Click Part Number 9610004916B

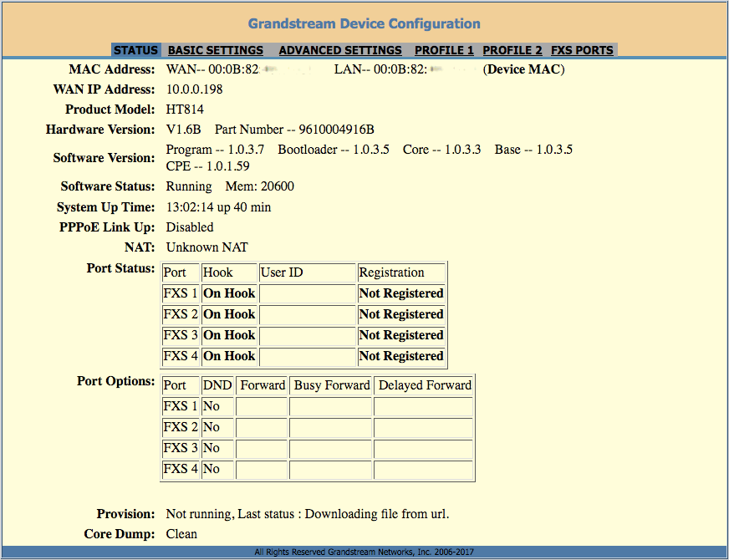pyautogui.click(x=294, y=130)
